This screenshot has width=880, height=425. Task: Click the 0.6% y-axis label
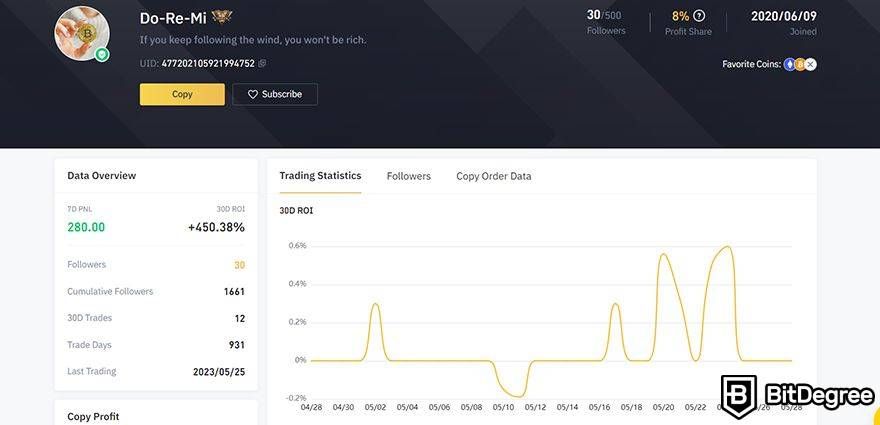(x=297, y=246)
